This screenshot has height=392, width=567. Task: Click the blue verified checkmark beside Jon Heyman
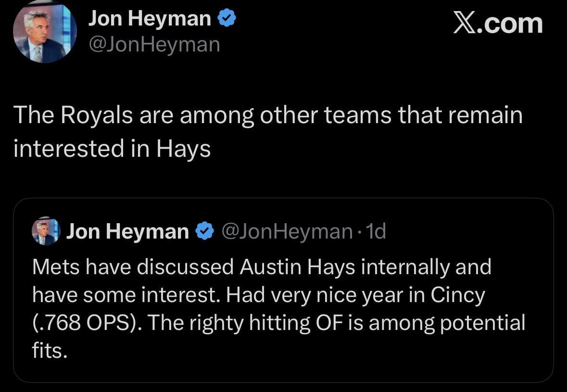pyautogui.click(x=227, y=17)
